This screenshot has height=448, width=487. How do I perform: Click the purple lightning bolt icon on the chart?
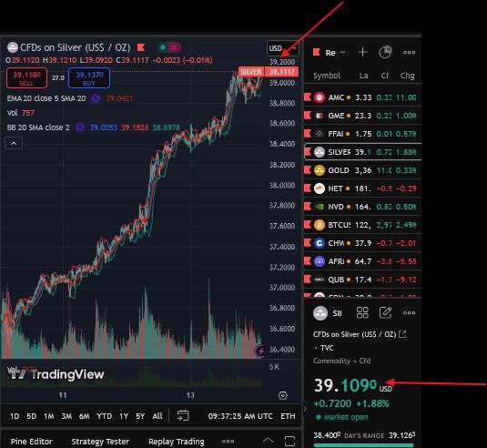[259, 351]
